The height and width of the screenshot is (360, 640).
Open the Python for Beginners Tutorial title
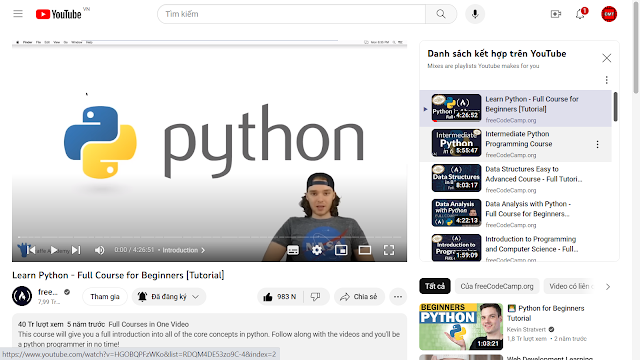(545, 313)
